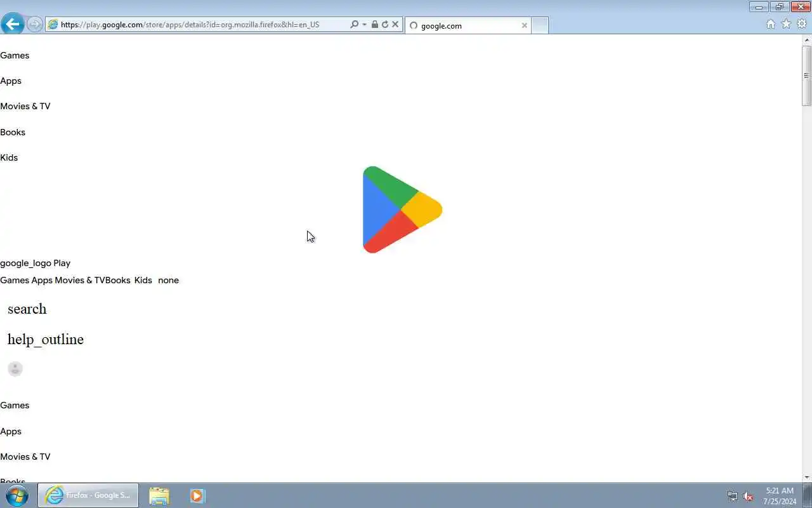The width and height of the screenshot is (812, 508).
Task: Click the muted volume tray icon
Action: (749, 496)
